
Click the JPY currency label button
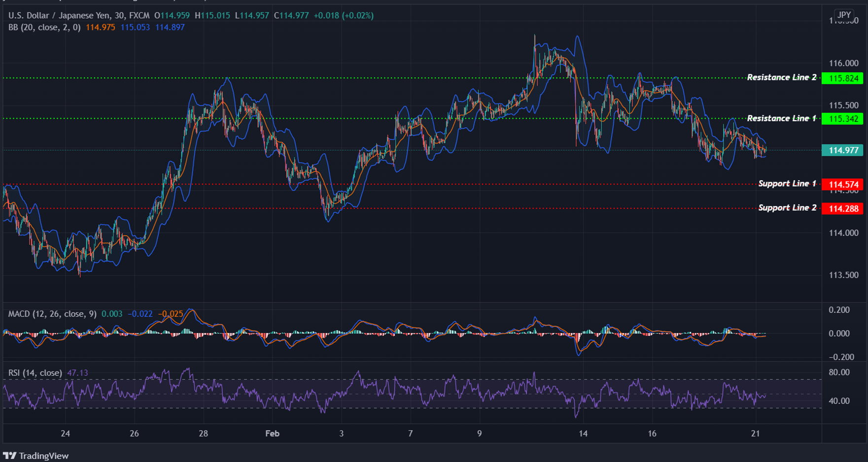844,15
